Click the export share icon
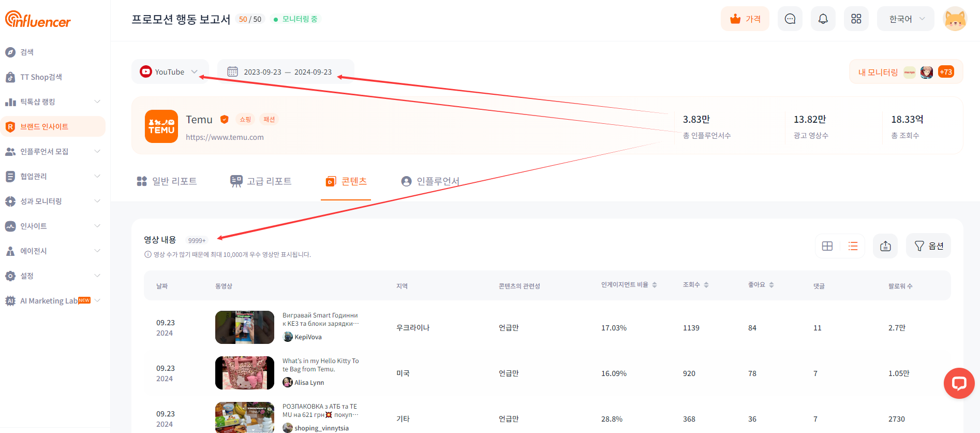Image resolution: width=980 pixels, height=433 pixels. pos(885,246)
